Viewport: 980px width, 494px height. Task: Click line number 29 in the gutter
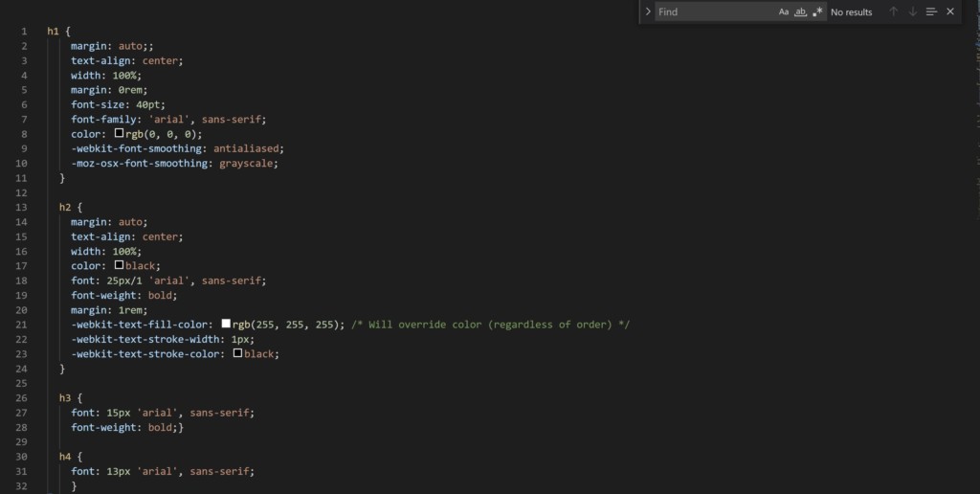[21, 442]
